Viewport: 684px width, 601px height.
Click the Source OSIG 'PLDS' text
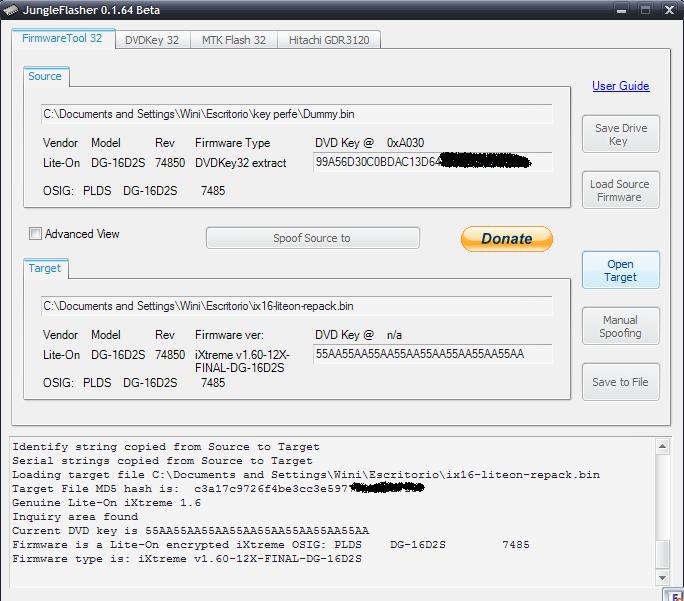(97, 191)
